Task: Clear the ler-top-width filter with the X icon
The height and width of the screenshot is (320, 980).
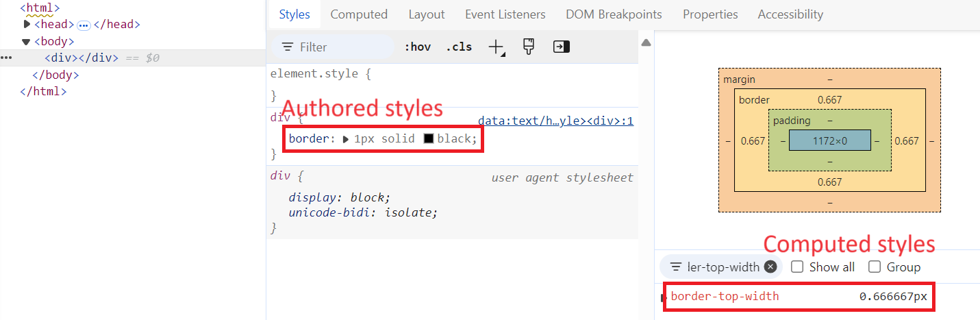Action: coord(770,267)
